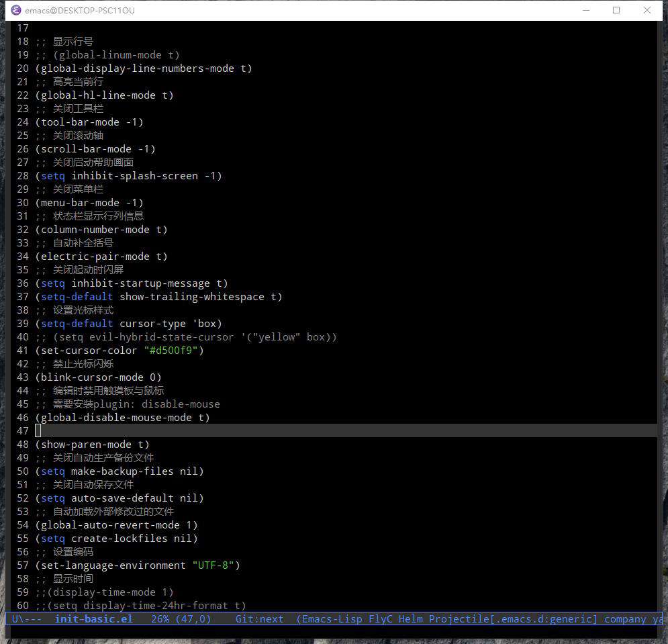Click the "#d500f9" color string

[x=171, y=351]
